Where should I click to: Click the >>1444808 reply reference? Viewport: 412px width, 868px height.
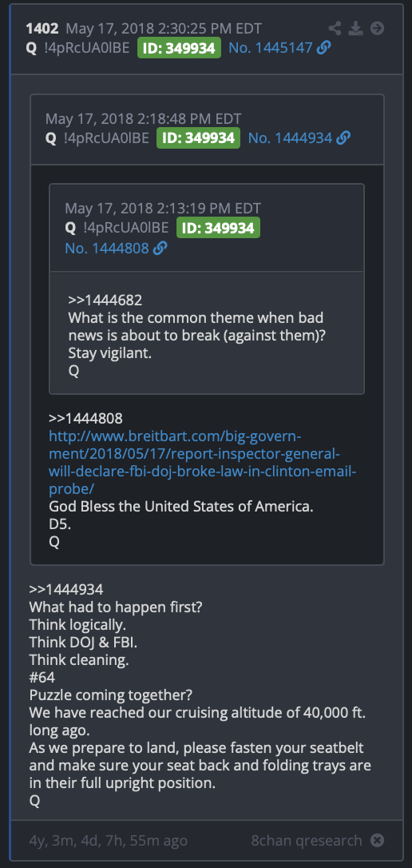point(85,418)
